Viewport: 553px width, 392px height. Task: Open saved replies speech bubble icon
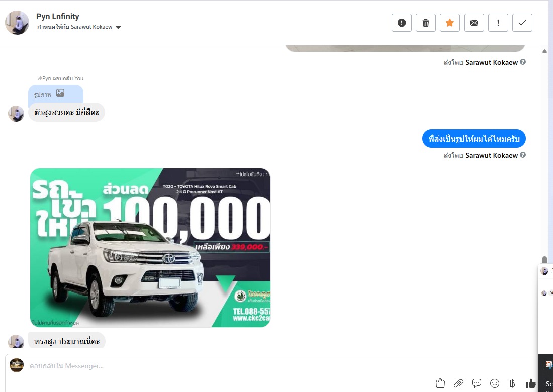tap(477, 383)
